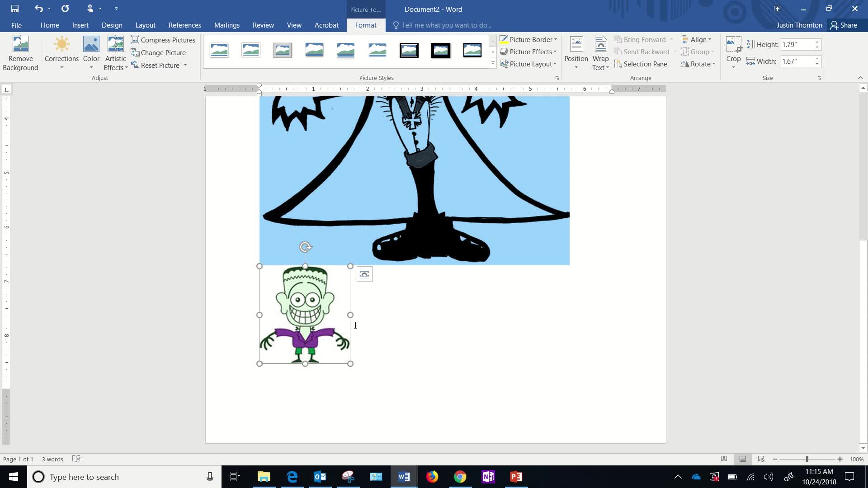The height and width of the screenshot is (488, 868).
Task: Open Wrap Text options
Action: (x=600, y=53)
